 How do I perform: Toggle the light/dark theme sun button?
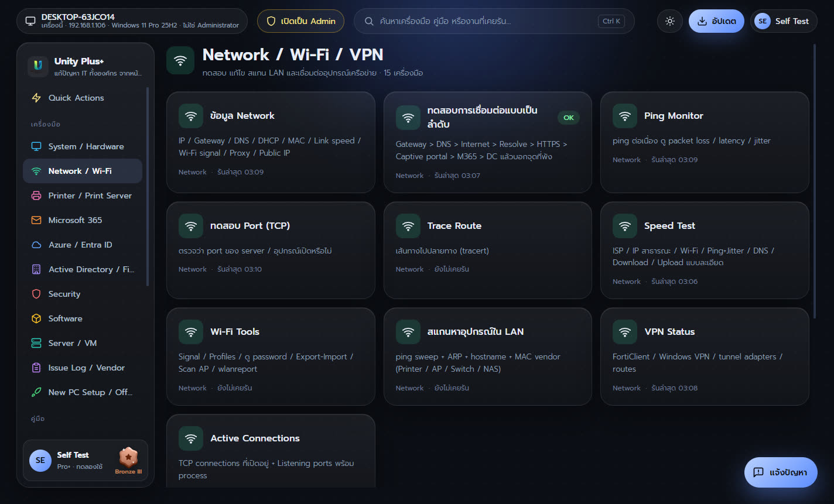[x=670, y=21]
